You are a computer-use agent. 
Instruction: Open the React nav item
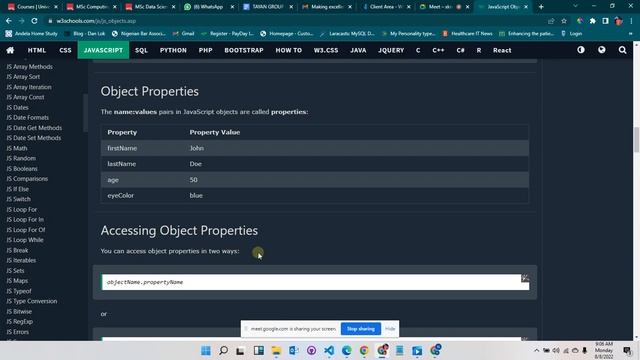[502, 50]
